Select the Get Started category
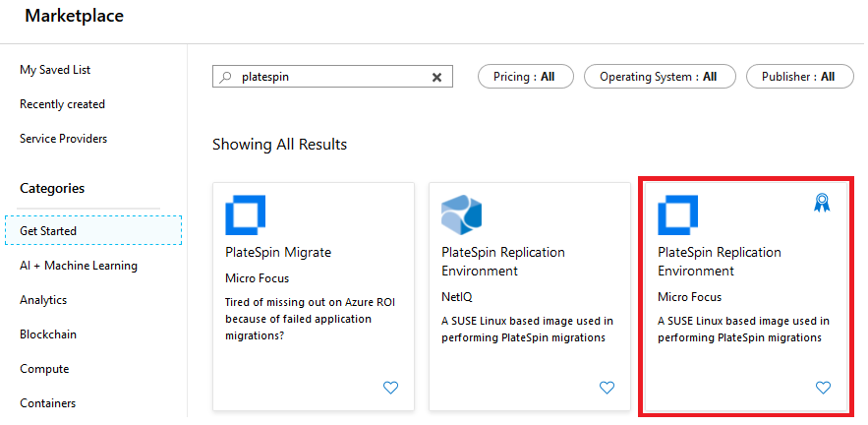The image size is (868, 425). point(48,231)
